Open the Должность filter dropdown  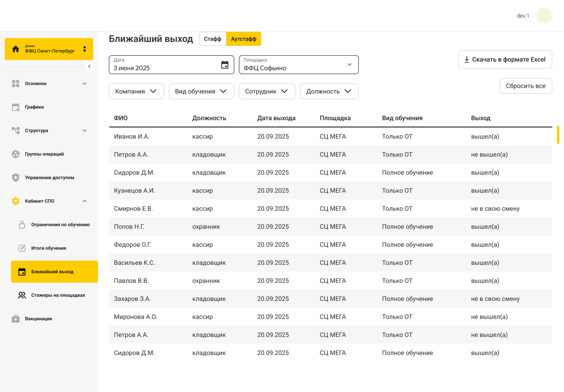pos(329,91)
